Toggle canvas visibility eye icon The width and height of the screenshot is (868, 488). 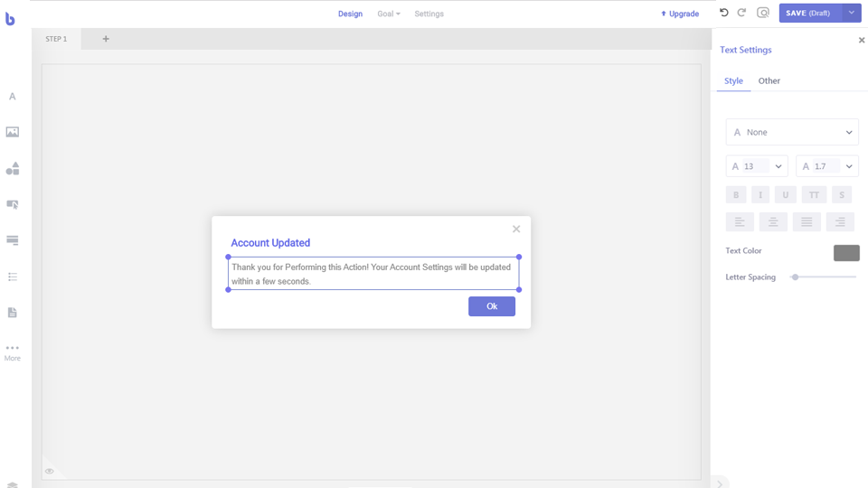[49, 472]
